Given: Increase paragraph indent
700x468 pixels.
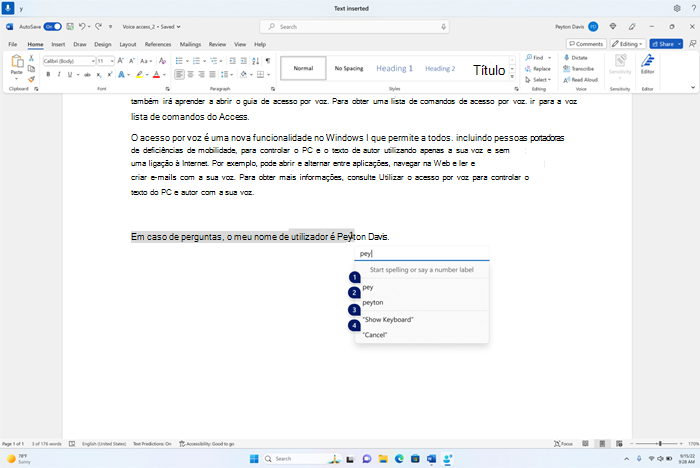Looking at the screenshot, I should [x=244, y=61].
